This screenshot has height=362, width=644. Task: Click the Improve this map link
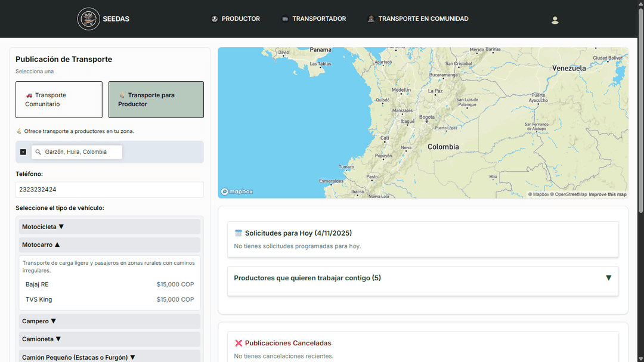[608, 194]
